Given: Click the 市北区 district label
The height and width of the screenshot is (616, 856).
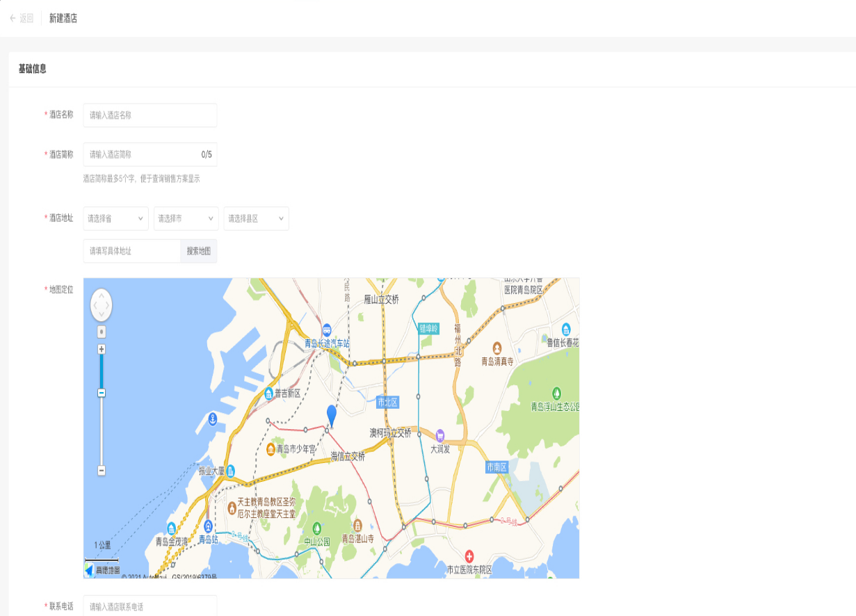Looking at the screenshot, I should pos(387,403).
